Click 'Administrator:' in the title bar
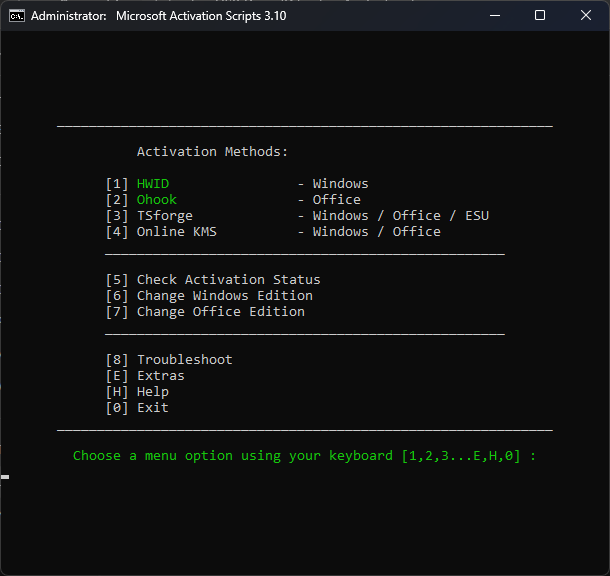The image size is (610, 576). (x=68, y=16)
